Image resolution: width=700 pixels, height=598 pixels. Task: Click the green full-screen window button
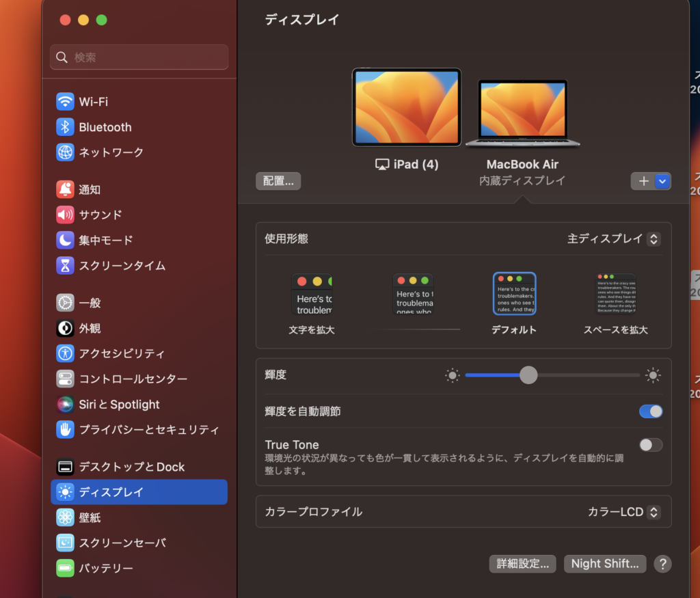(x=102, y=20)
